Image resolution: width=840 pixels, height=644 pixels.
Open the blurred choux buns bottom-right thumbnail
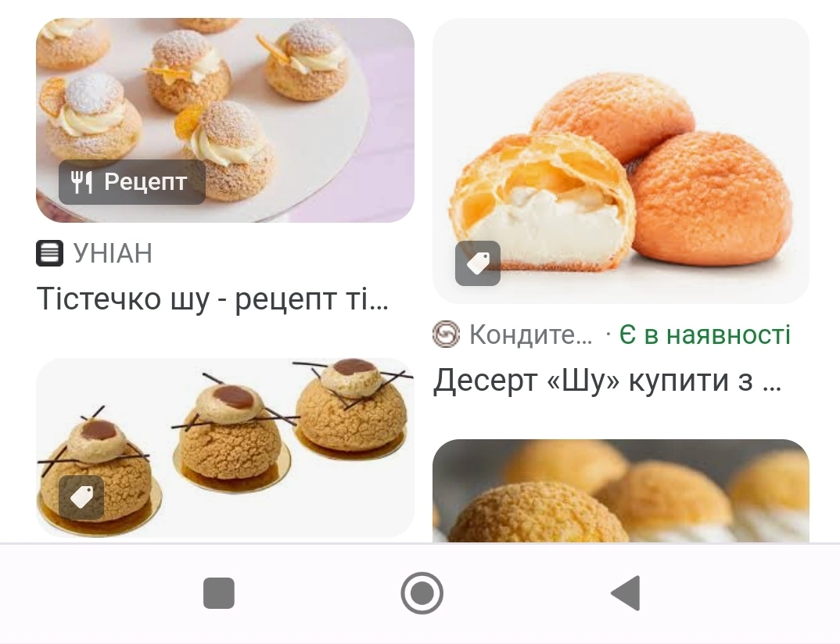tap(621, 491)
